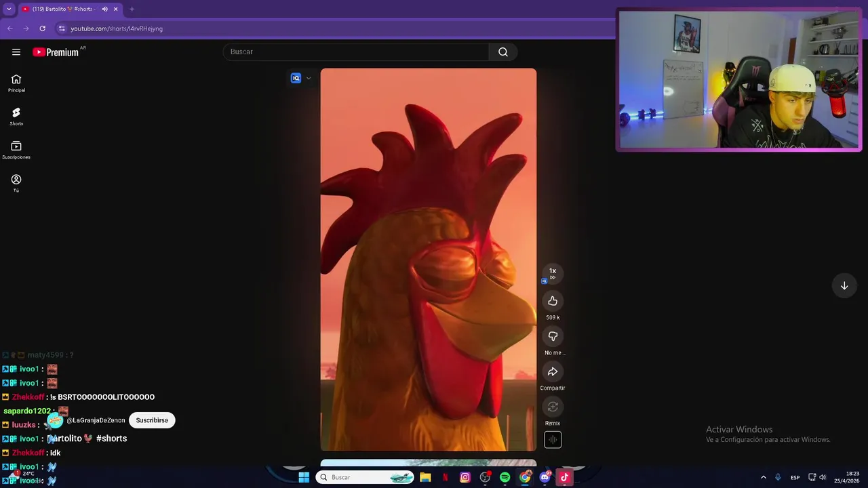Click the next short preview below
The height and width of the screenshot is (488, 868).
[428, 463]
